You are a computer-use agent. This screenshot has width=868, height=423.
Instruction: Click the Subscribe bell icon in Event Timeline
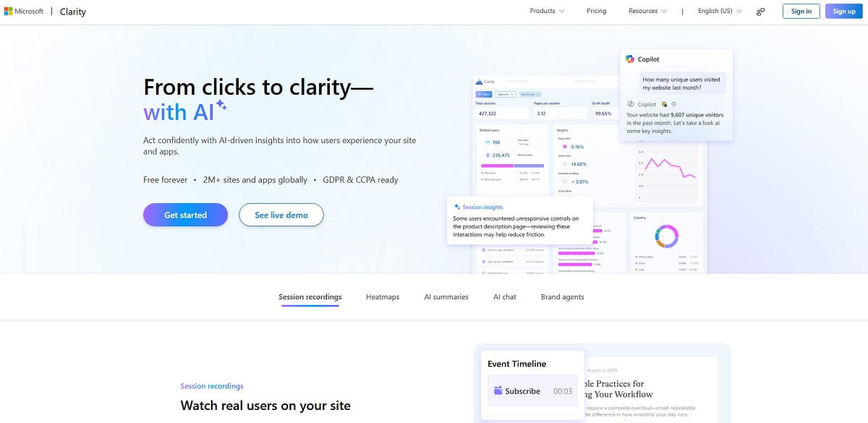point(498,390)
